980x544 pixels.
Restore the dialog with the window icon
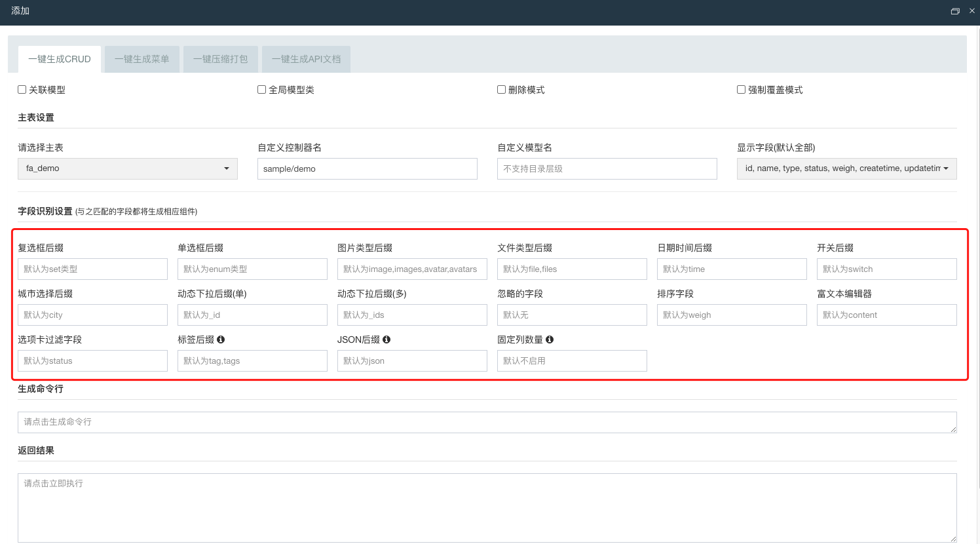click(955, 11)
